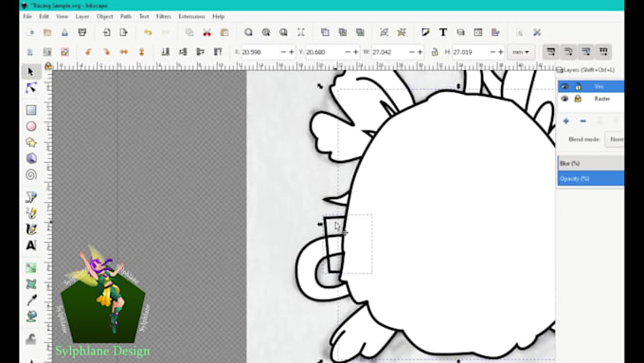Select the Spiral tool

coord(31,174)
